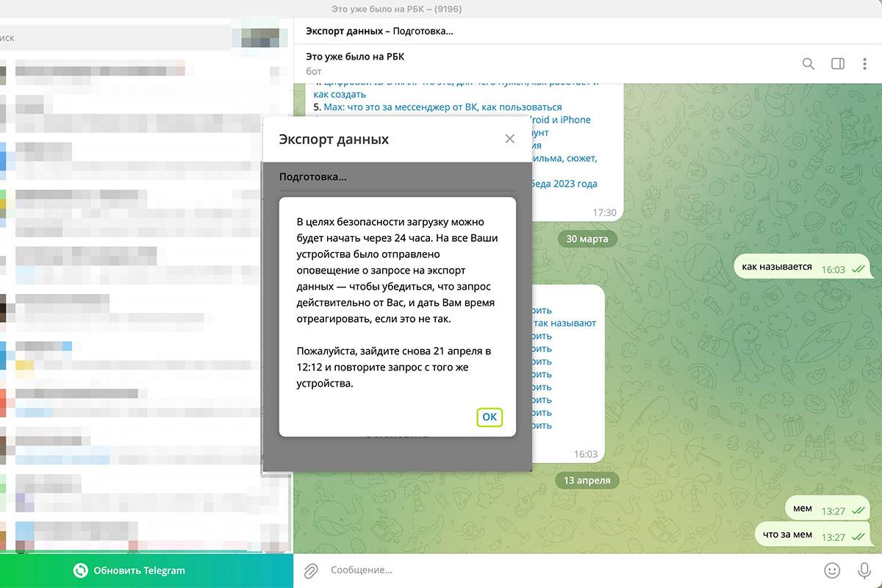Click the Экспорт данных – Подготовка status bar
This screenshot has width=882, height=588.
pyautogui.click(x=588, y=31)
